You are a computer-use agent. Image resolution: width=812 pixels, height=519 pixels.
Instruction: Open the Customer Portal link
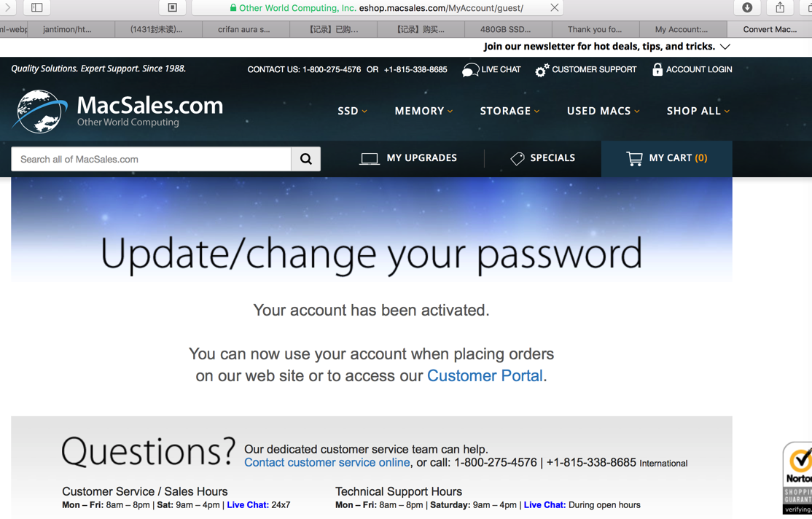click(x=485, y=375)
